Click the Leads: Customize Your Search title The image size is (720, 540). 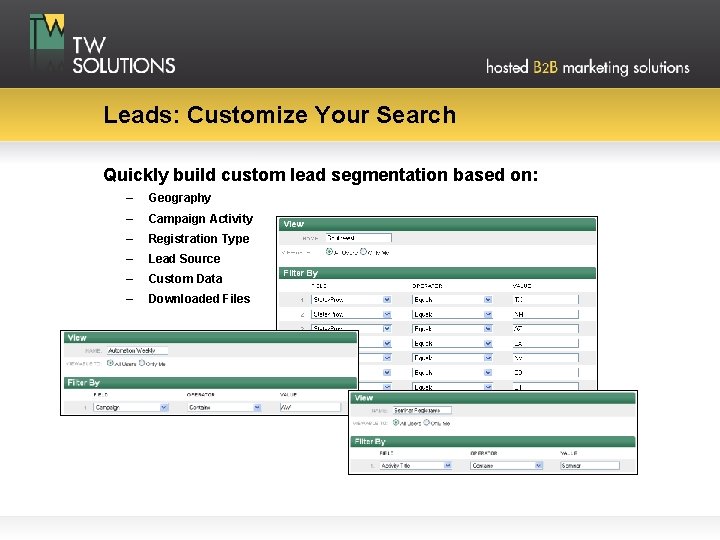[x=280, y=115]
